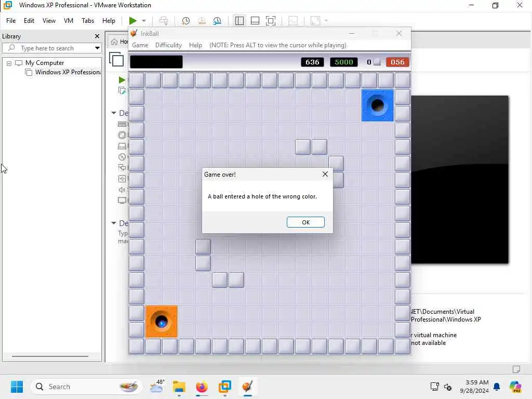Viewport: 532px width, 399px height.
Task: Open the power options dropdown arrow
Action: click(144, 21)
